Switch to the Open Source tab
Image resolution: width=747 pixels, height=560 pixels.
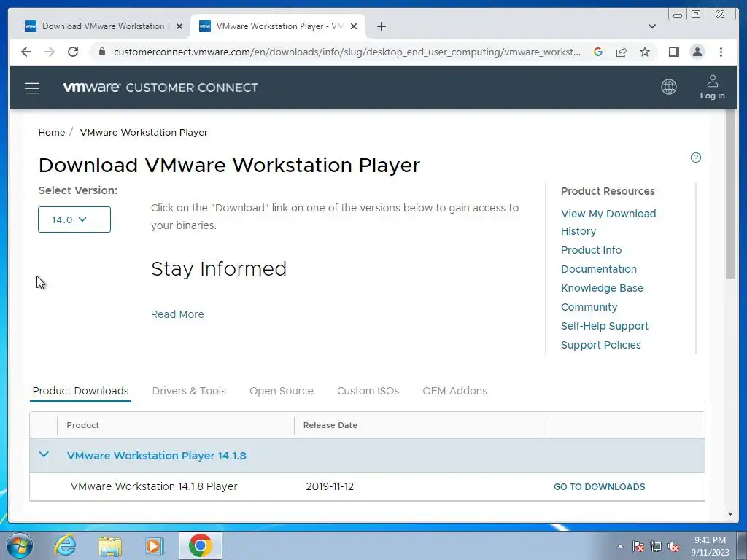click(x=282, y=391)
